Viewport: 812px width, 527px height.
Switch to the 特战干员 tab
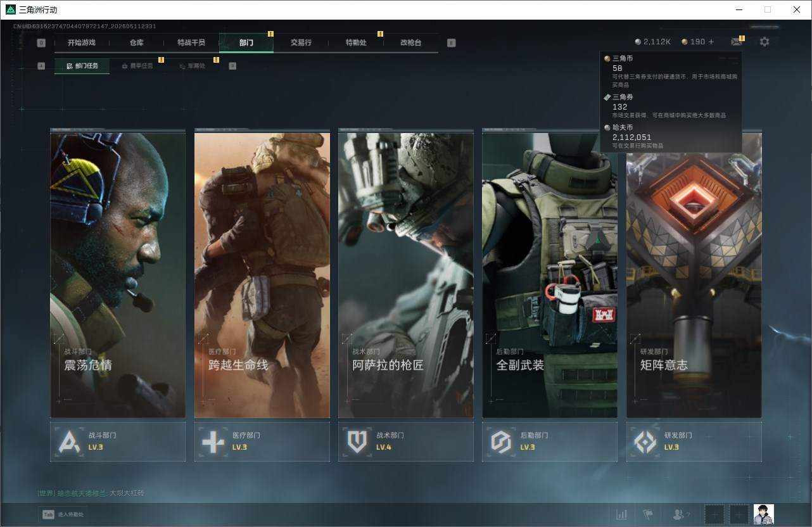(191, 42)
